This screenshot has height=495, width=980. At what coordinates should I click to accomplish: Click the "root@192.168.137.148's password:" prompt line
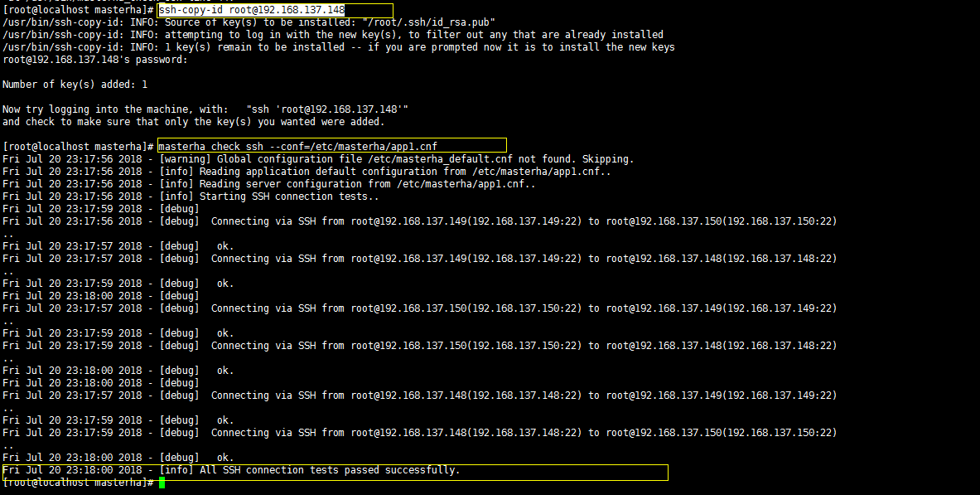pyautogui.click(x=95, y=60)
